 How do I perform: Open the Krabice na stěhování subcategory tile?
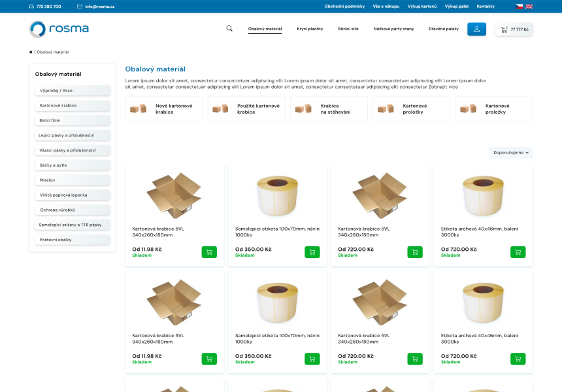click(329, 109)
